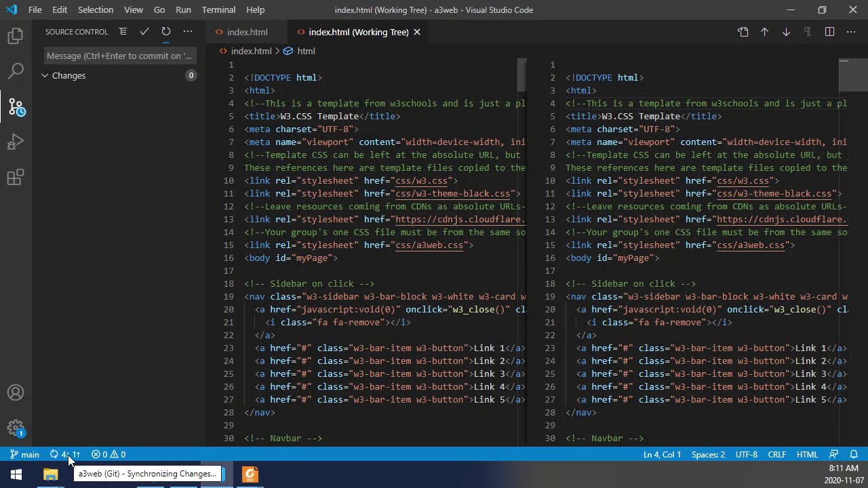Open the Extensions view
This screenshot has width=868, height=488.
pos(16,178)
